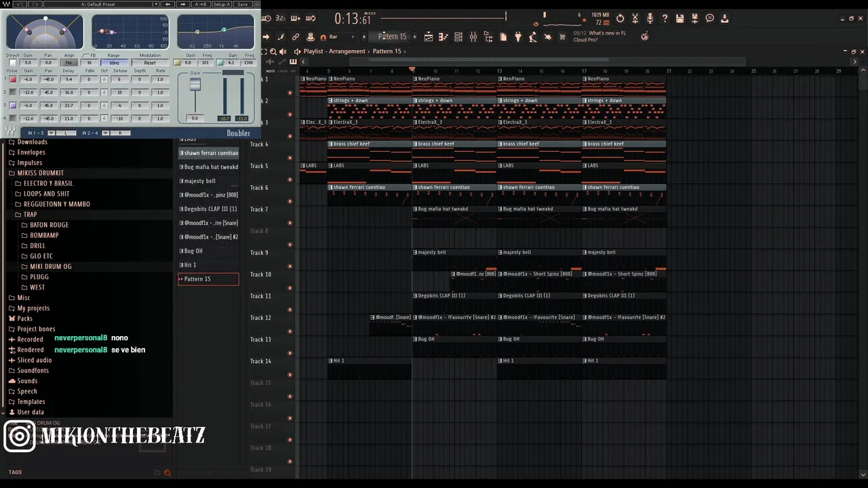Click Doubler teal EQ band swatch
The image size is (868, 488).
tap(220, 62)
